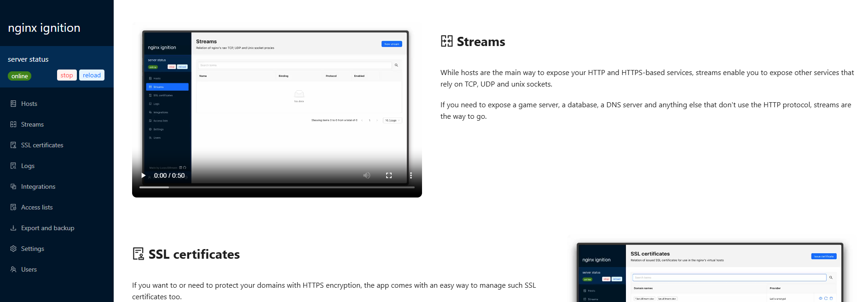Click the Logs sidebar icon
The image size is (868, 302).
click(x=13, y=166)
